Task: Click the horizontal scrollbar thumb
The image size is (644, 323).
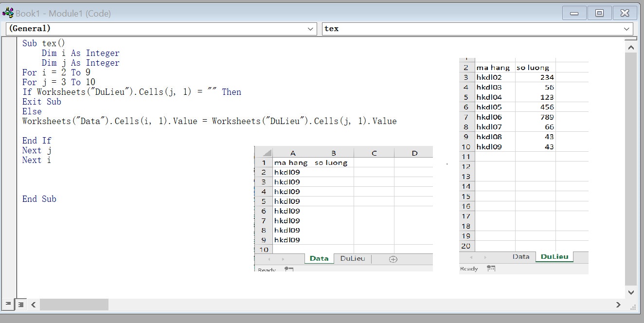Action: point(74,305)
